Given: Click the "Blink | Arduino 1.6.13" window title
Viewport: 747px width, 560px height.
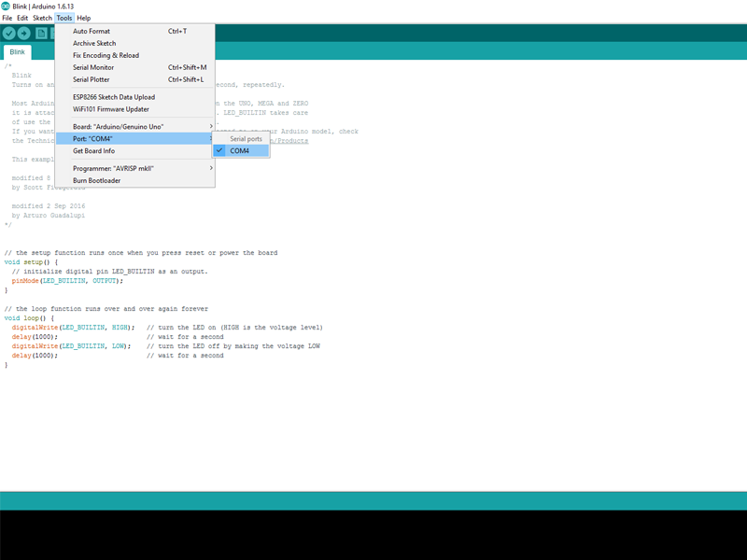Looking at the screenshot, I should tap(43, 7).
